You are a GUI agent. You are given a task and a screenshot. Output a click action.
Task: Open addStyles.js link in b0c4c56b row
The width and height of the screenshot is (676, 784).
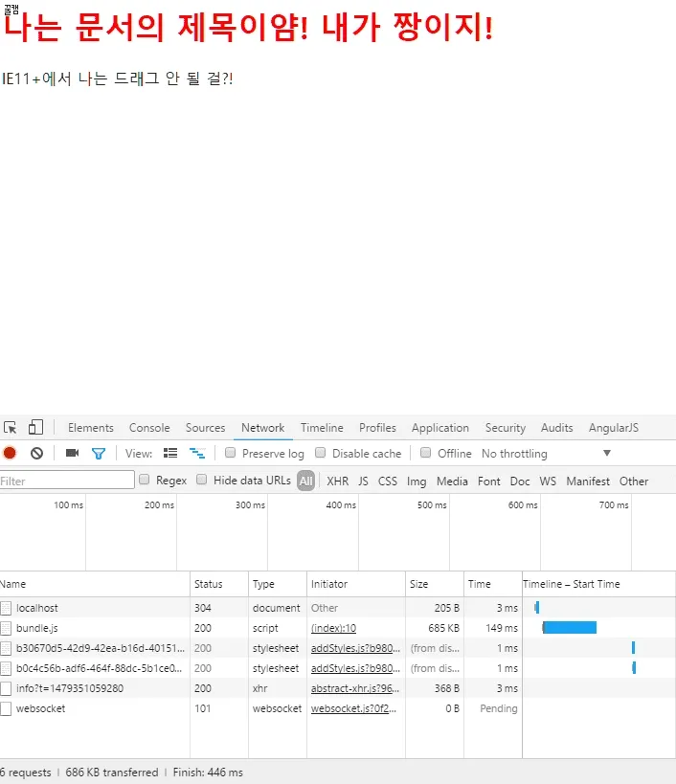(355, 668)
